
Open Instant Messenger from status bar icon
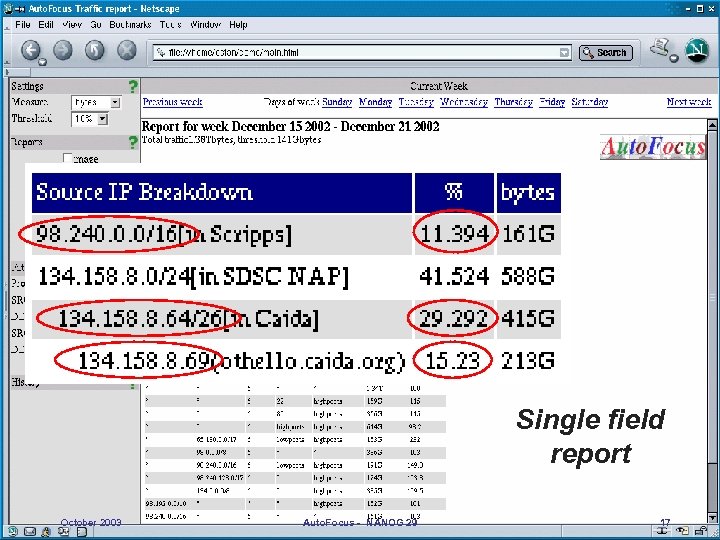[x=46, y=531]
